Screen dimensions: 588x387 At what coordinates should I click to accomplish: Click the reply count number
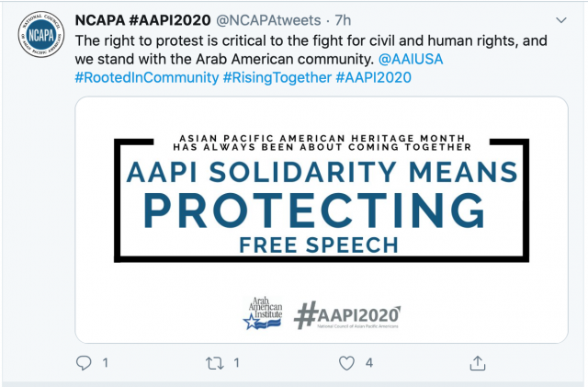(105, 363)
